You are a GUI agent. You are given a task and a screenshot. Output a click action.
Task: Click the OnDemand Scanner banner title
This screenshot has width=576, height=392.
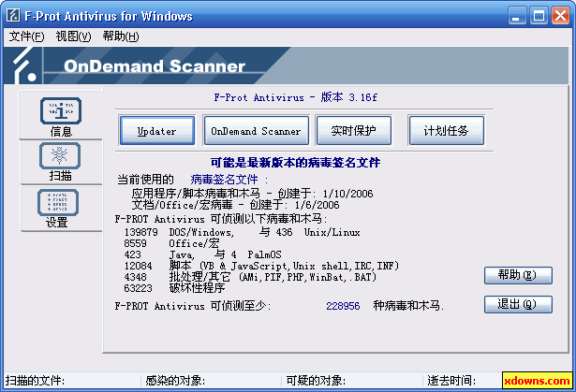(155, 66)
